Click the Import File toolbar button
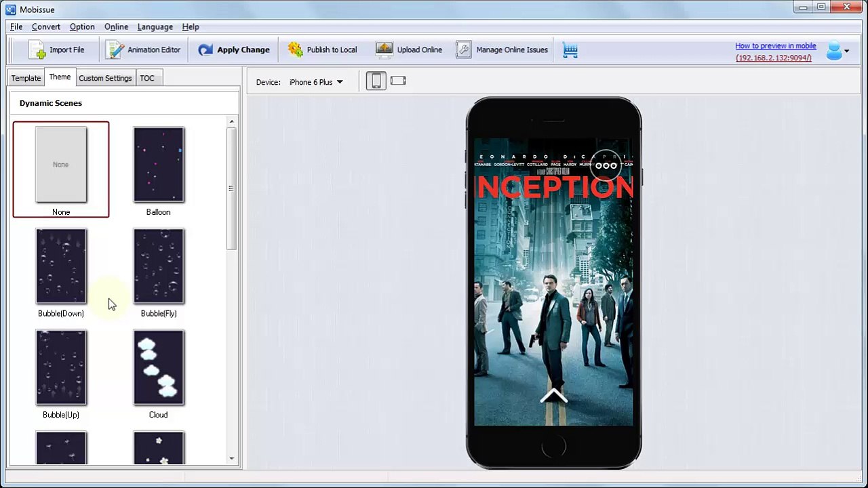The width and height of the screenshot is (868, 488). pos(57,49)
